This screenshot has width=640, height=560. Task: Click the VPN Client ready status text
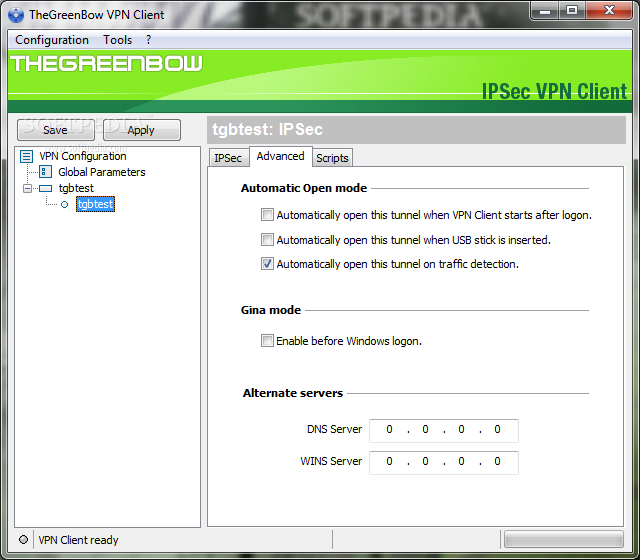coord(78,540)
